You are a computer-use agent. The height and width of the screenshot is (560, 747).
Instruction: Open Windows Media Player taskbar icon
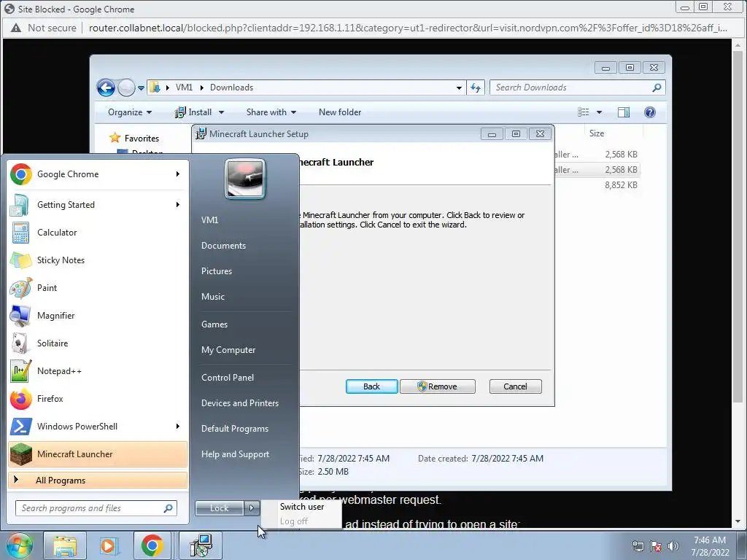[109, 545]
